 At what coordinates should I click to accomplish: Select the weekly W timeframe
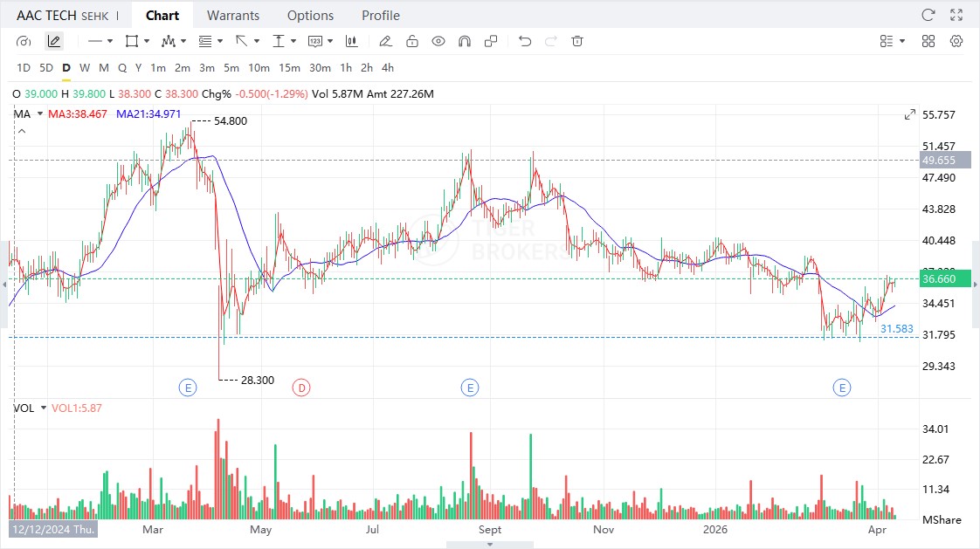[x=85, y=67]
